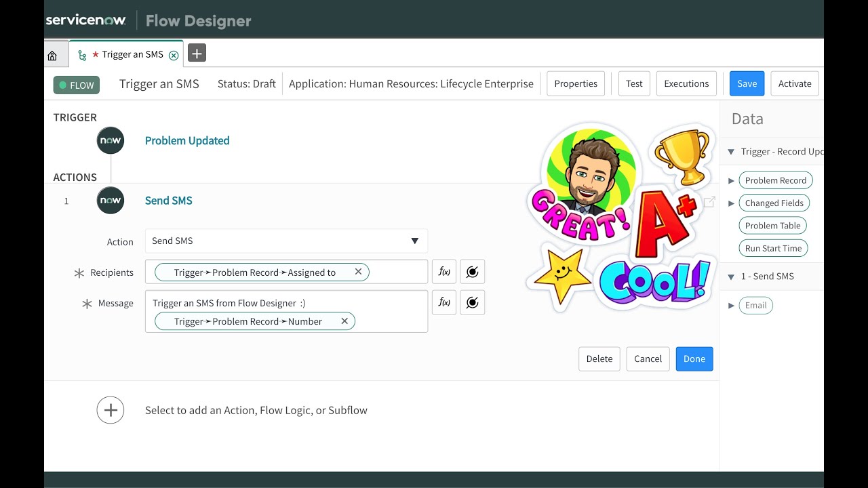
Task: Open a new tab with the plus icon
Action: click(x=197, y=52)
